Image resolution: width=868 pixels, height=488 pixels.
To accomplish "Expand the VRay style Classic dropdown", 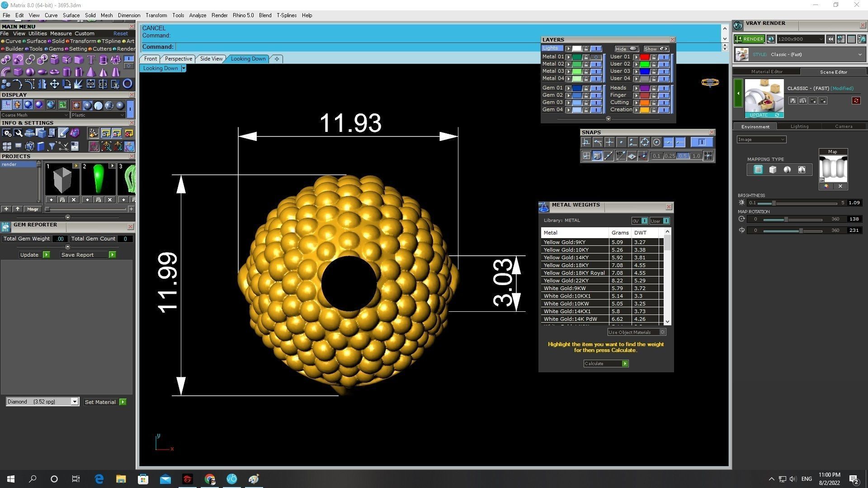I will pos(859,55).
